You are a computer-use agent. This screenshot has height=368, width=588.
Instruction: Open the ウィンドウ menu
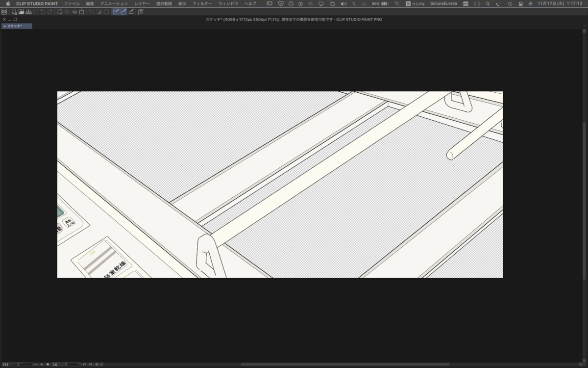coord(228,3)
